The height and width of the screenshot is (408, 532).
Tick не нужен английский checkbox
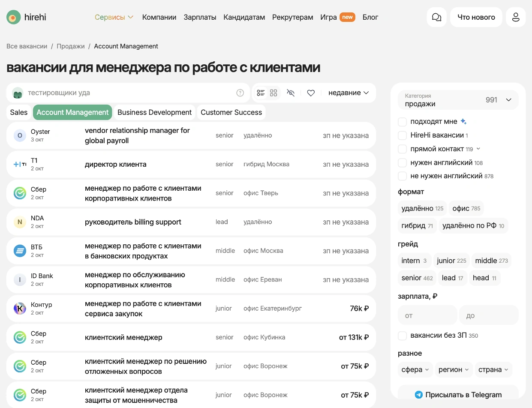tap(402, 176)
